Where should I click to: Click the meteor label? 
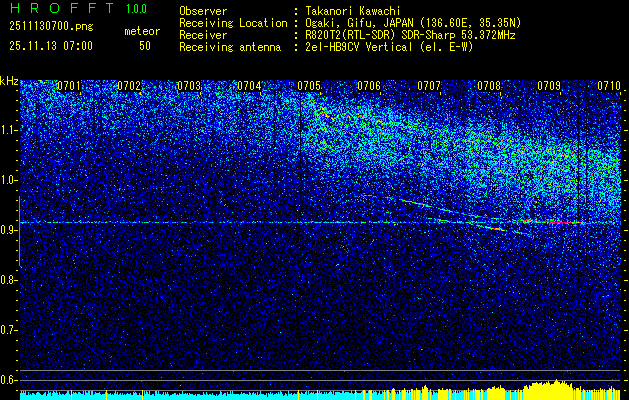pyautogui.click(x=142, y=31)
